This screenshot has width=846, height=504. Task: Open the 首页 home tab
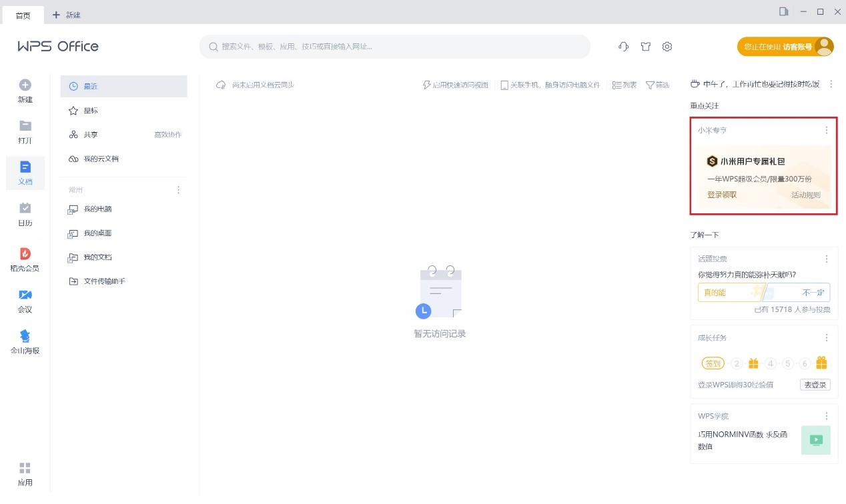23,15
